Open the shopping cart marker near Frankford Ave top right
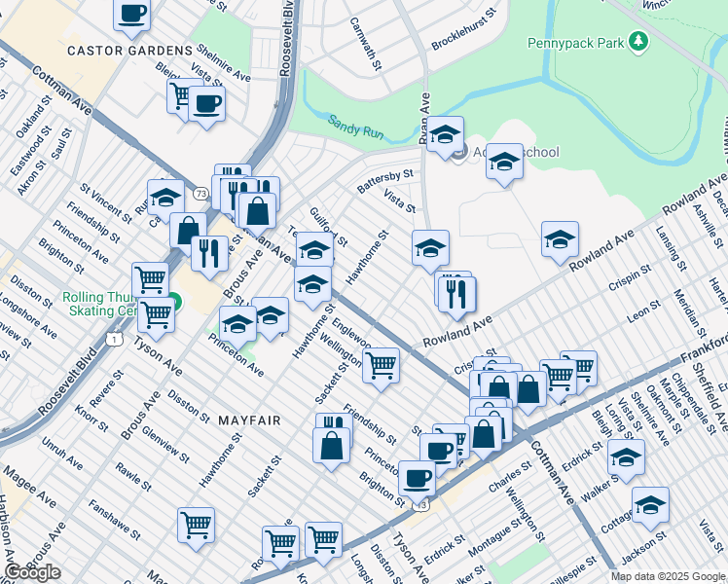 (x=582, y=367)
